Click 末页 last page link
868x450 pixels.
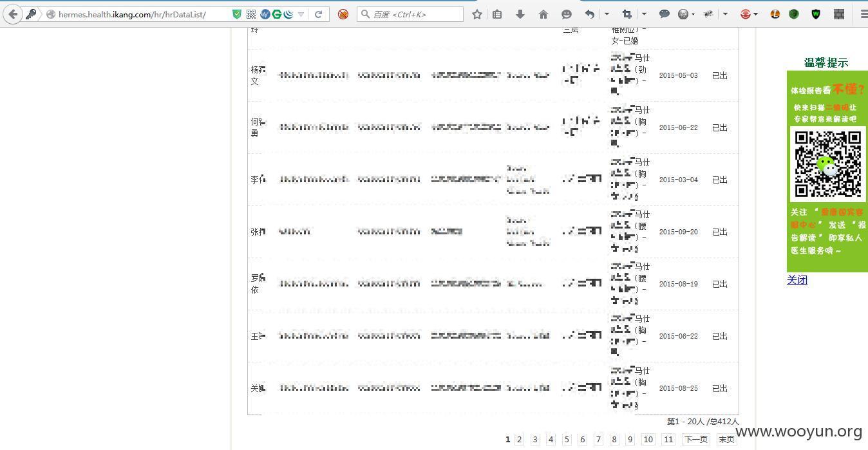726,439
